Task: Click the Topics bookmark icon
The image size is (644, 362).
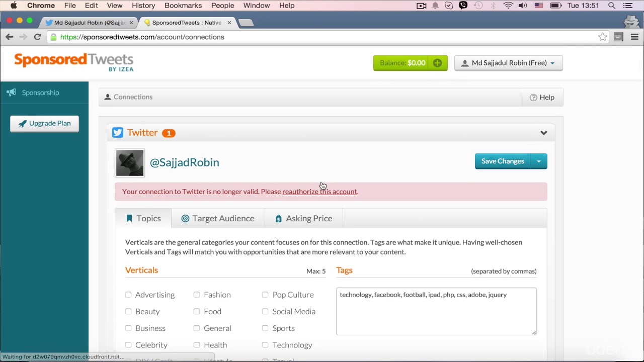Action: coord(130,218)
